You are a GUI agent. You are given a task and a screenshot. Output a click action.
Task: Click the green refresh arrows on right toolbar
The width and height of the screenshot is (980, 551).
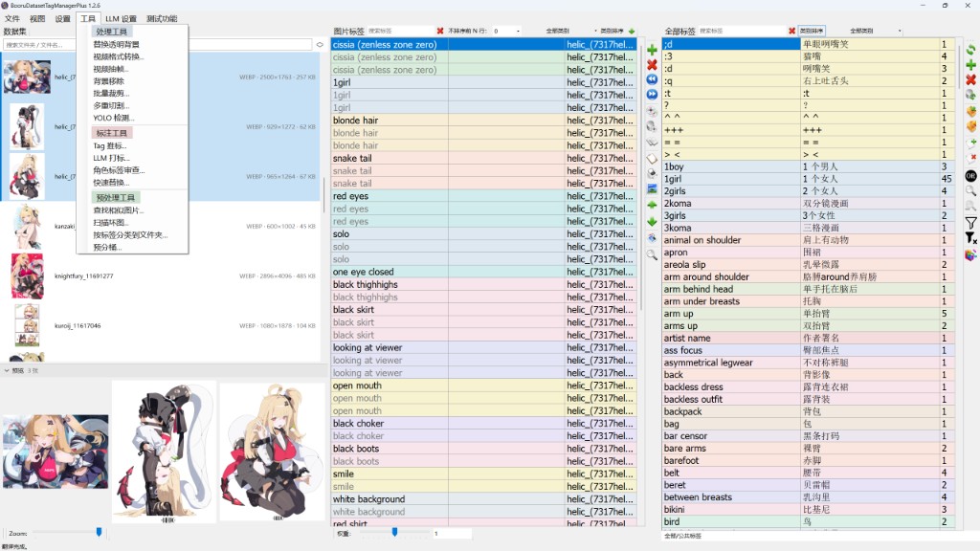pos(970,50)
